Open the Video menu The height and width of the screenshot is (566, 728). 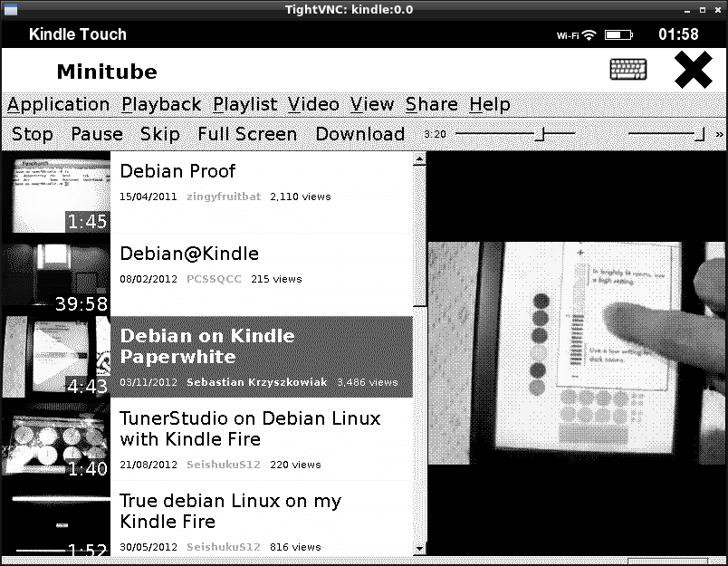pyautogui.click(x=313, y=105)
